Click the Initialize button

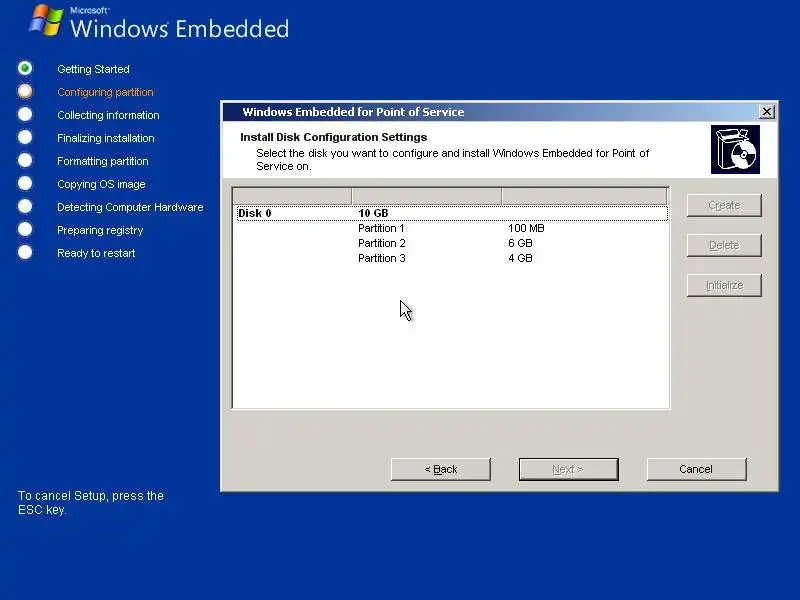click(724, 285)
